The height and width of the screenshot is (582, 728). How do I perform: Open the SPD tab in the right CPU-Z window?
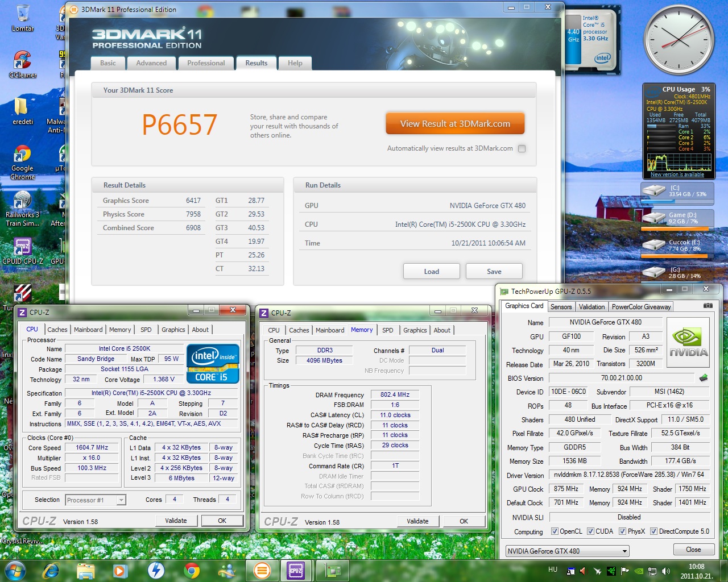[388, 330]
